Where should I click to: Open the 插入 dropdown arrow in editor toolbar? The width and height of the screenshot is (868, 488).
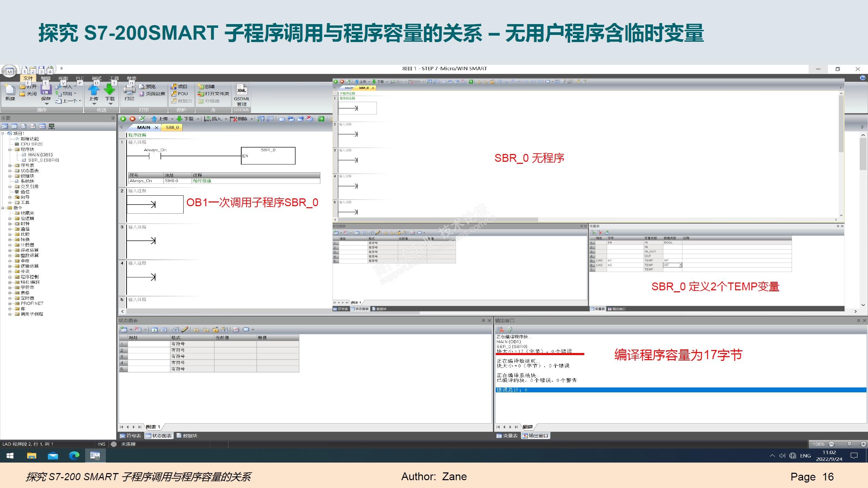[x=226, y=119]
